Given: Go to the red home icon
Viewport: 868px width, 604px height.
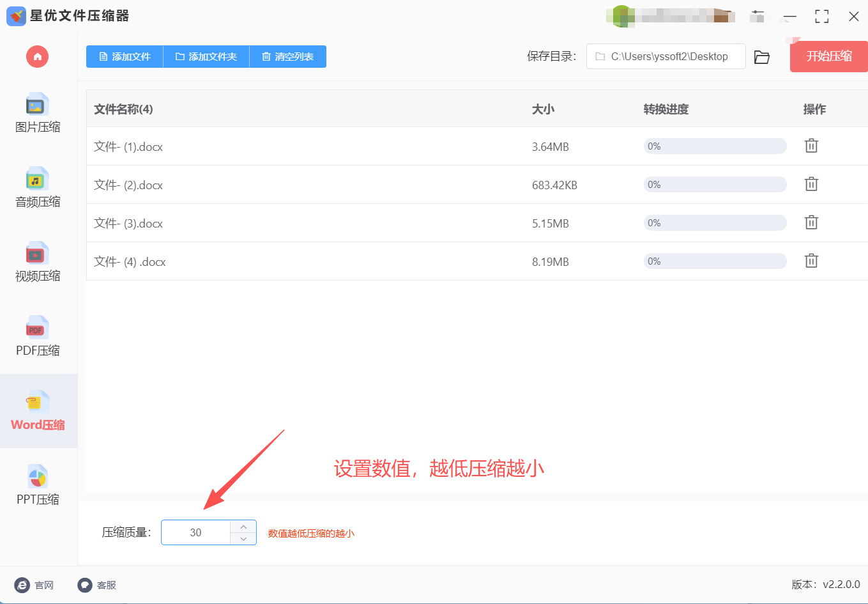Looking at the screenshot, I should pyautogui.click(x=38, y=57).
